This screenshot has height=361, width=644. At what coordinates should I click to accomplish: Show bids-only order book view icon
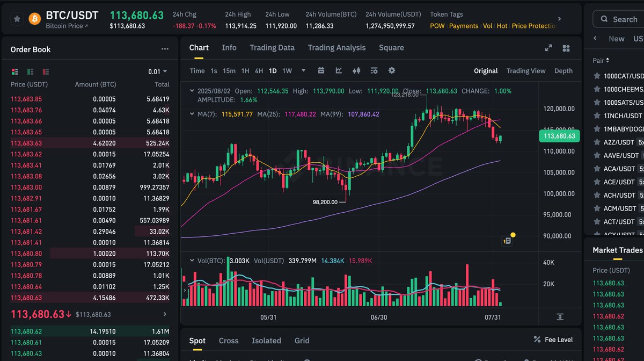click(30, 71)
